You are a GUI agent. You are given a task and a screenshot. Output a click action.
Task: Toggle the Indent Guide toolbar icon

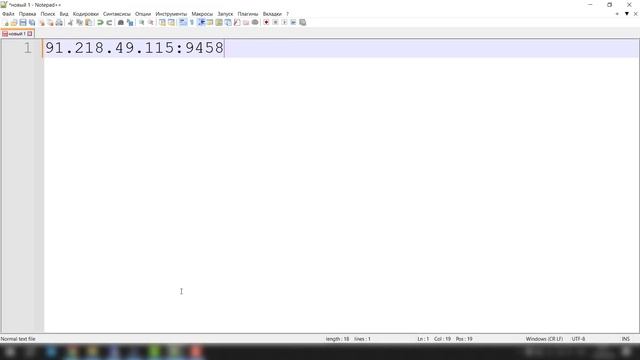201,22
